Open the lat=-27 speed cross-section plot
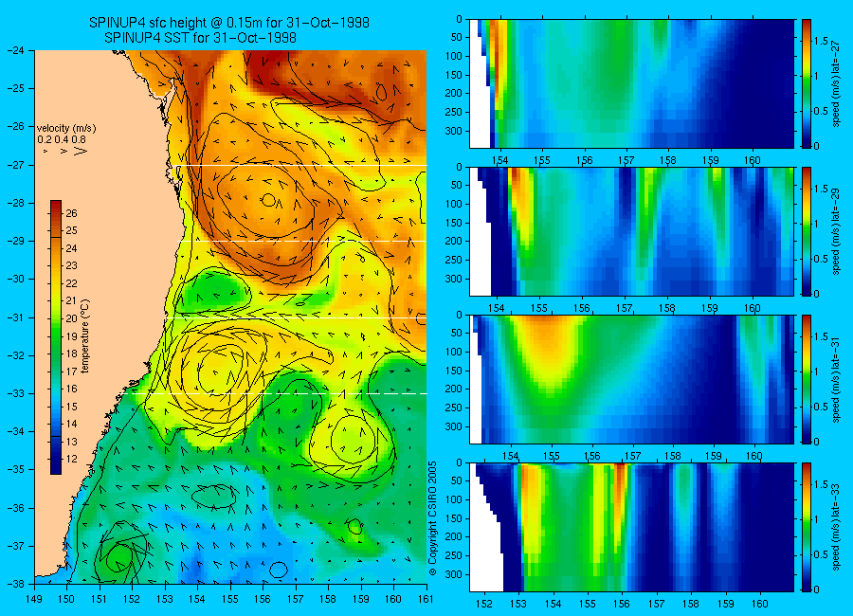Viewport: 853px width, 616px height. tap(631, 83)
